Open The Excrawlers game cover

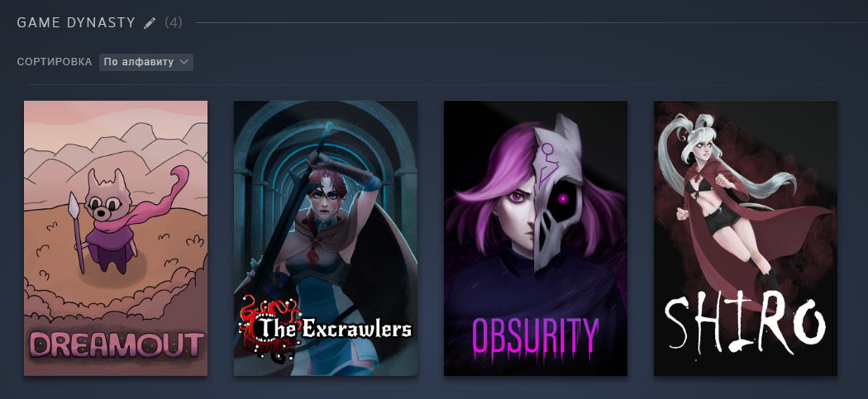(x=326, y=238)
